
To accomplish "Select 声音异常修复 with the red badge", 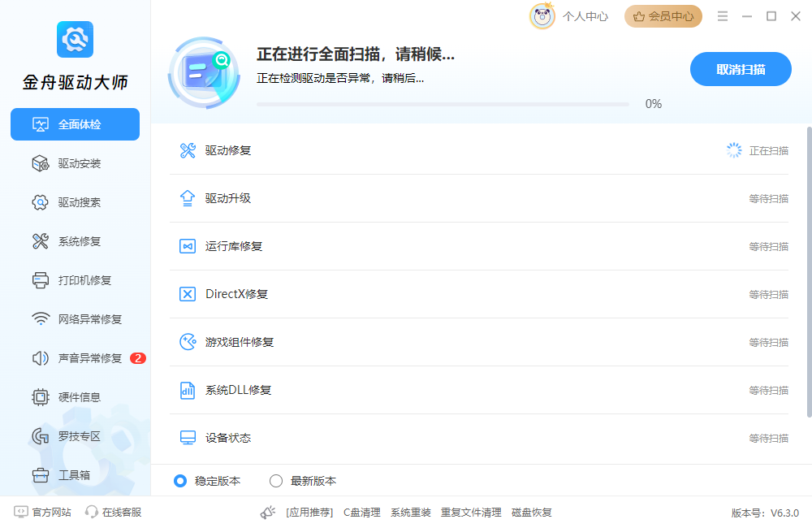I will (x=75, y=357).
